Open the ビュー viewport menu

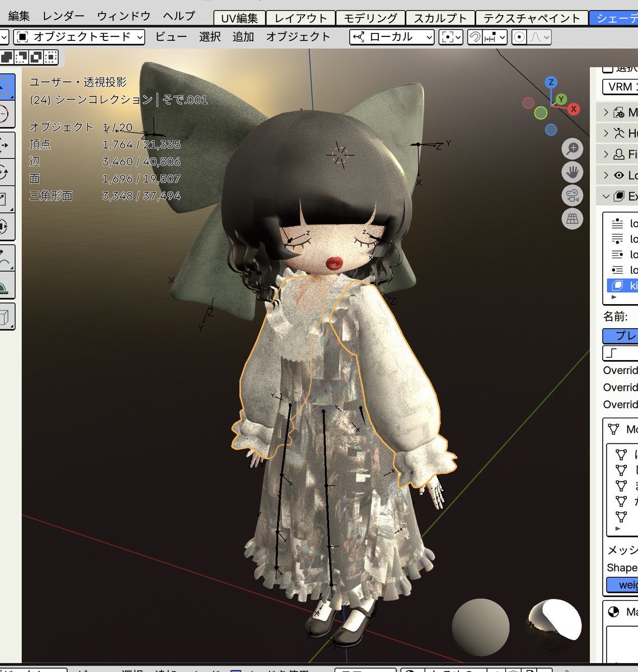point(171,37)
